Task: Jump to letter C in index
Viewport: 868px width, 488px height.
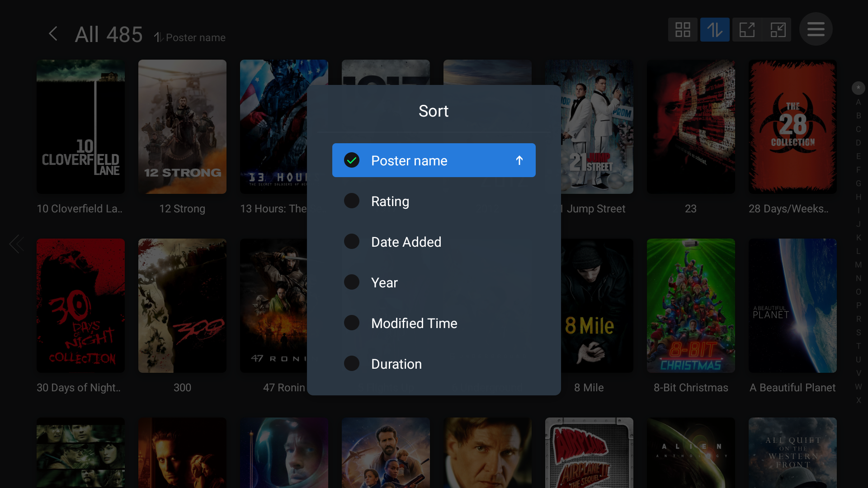Action: pyautogui.click(x=858, y=129)
